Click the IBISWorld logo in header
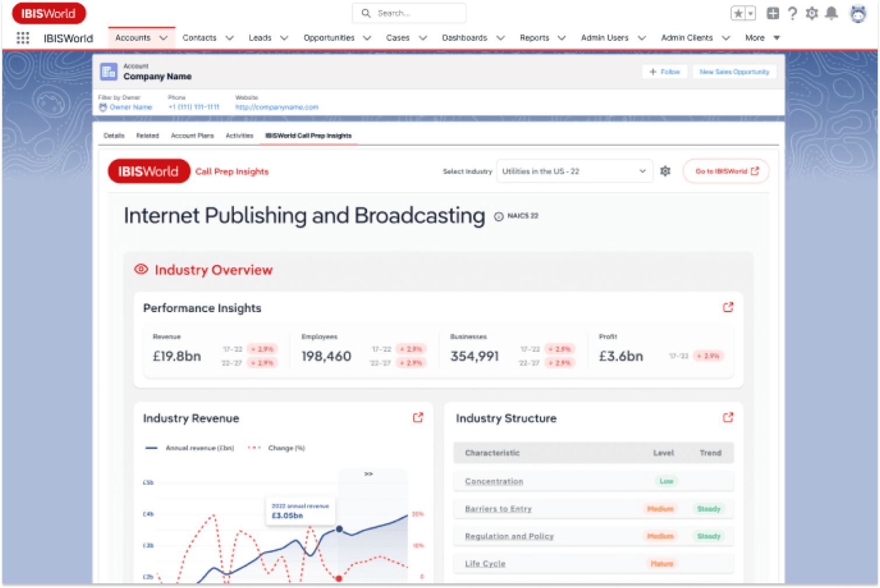 point(49,13)
